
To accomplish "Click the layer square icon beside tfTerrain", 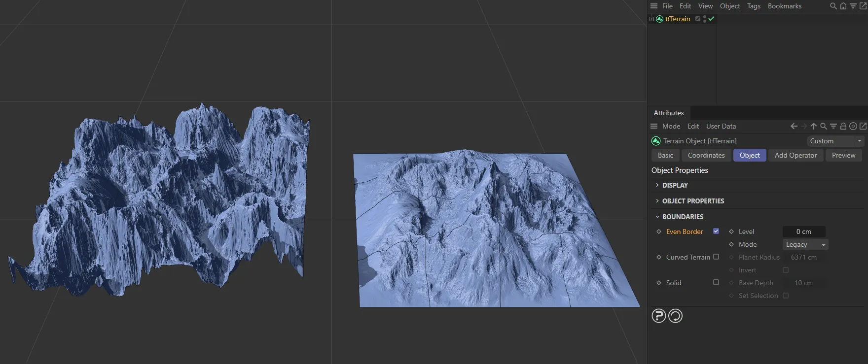I will [x=698, y=19].
